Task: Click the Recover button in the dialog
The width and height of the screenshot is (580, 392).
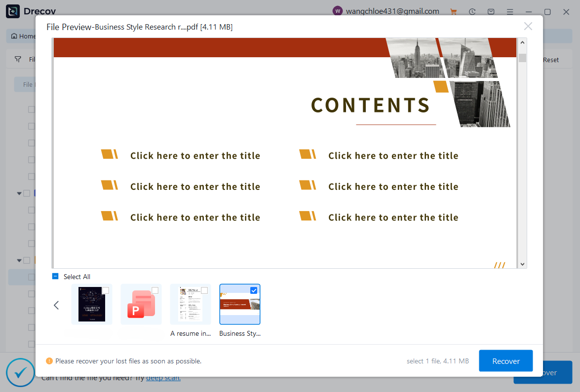Action: [x=505, y=361]
